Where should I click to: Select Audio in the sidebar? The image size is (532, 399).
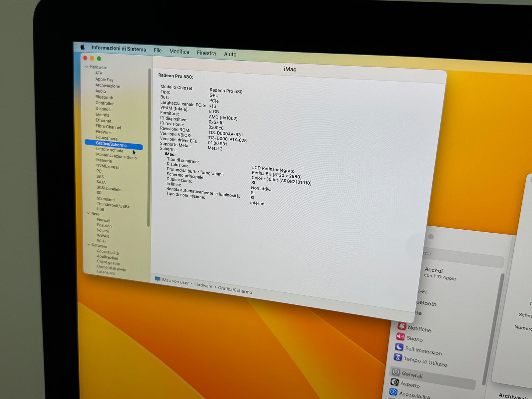(101, 91)
